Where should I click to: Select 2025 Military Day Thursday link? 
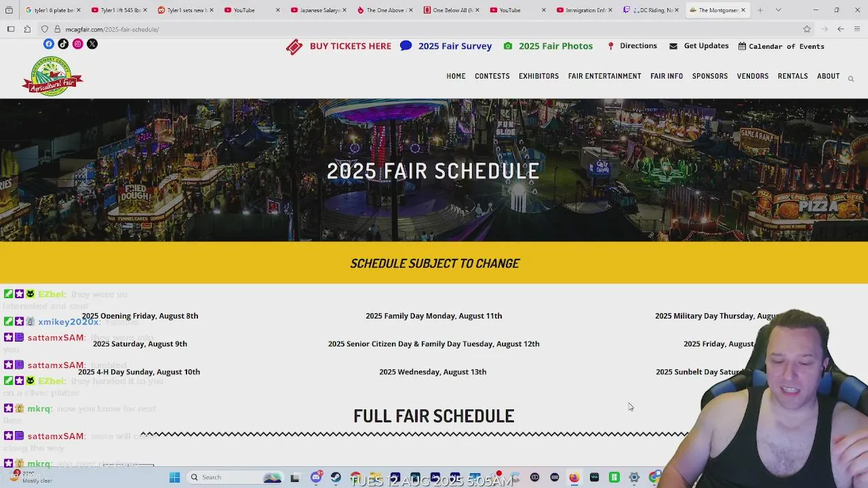[x=716, y=316]
